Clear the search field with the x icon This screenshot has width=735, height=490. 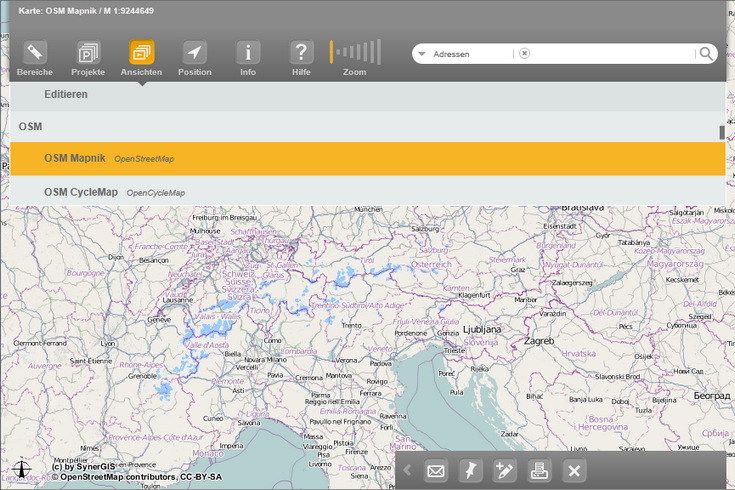pos(525,53)
